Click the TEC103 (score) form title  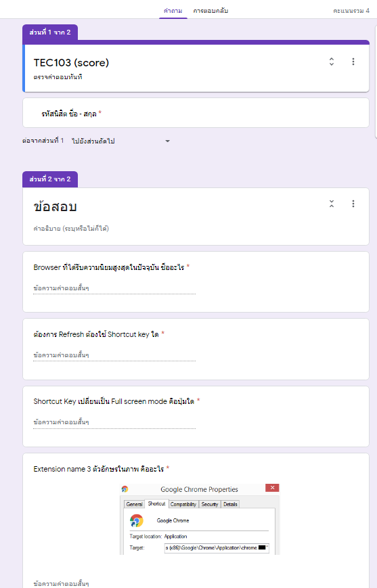tap(71, 63)
